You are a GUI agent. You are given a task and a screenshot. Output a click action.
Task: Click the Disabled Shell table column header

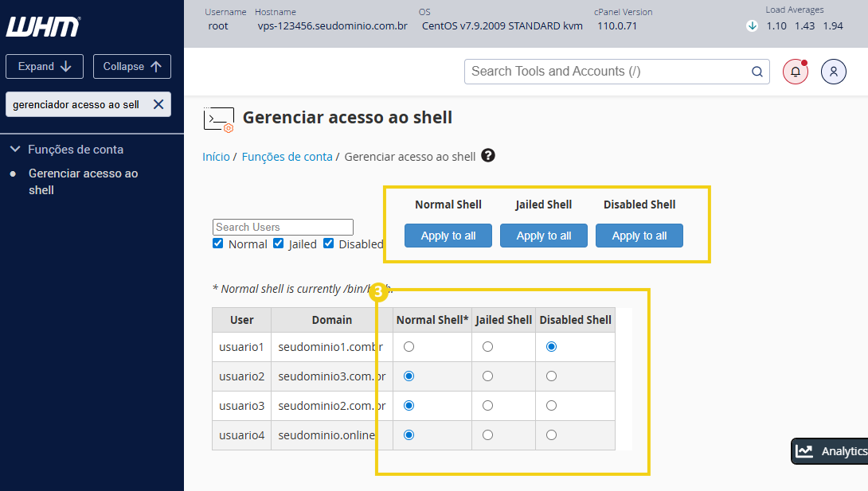[575, 320]
